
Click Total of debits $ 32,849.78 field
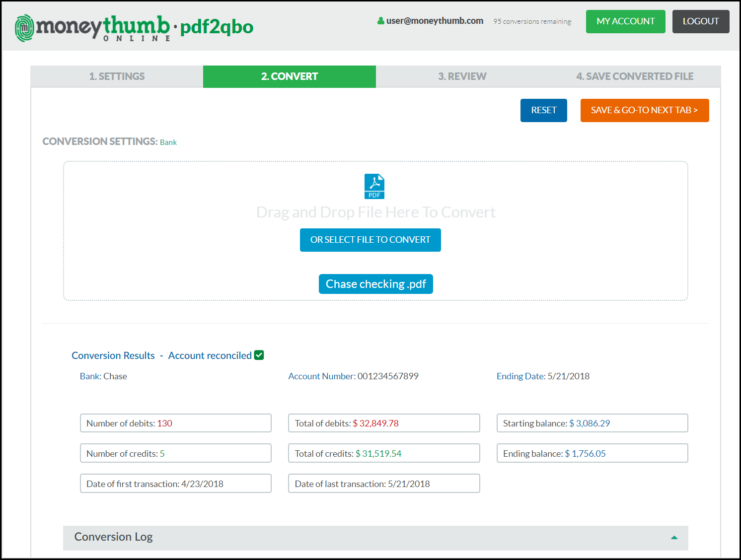coord(384,423)
